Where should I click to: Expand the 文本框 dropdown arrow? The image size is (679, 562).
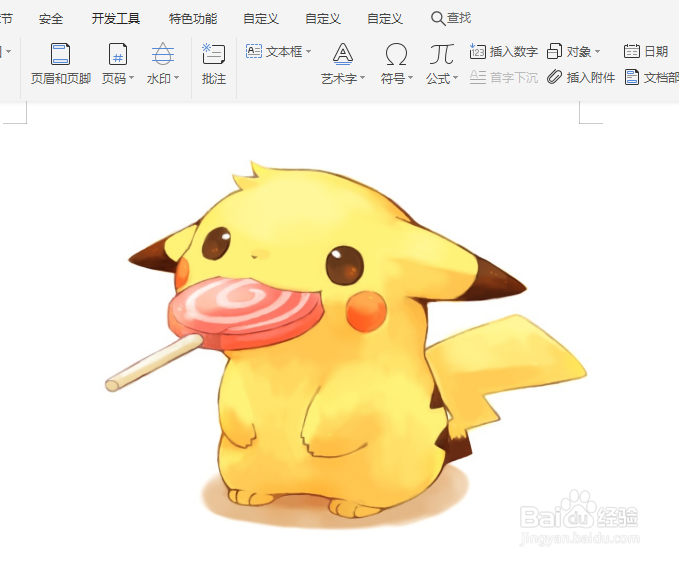click(308, 52)
